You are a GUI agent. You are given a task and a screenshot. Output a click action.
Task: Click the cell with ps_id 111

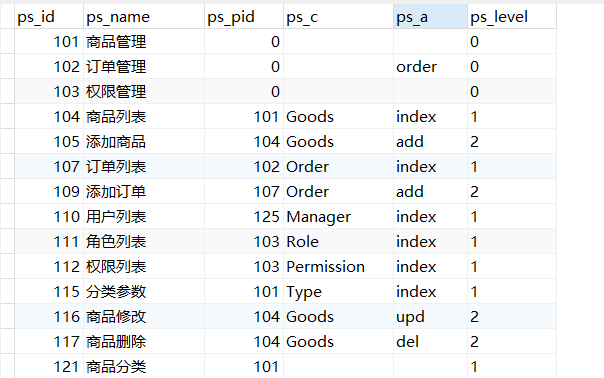click(49, 242)
